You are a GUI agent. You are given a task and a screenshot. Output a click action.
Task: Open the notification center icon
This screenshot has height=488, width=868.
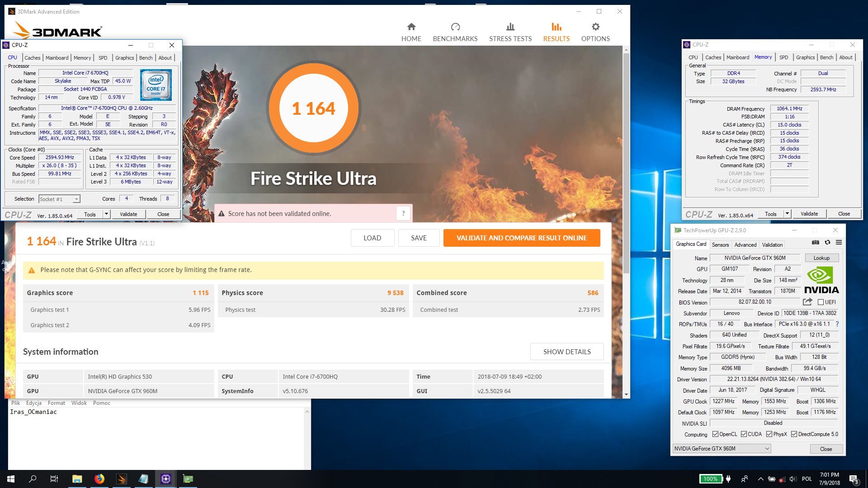tap(854, 479)
